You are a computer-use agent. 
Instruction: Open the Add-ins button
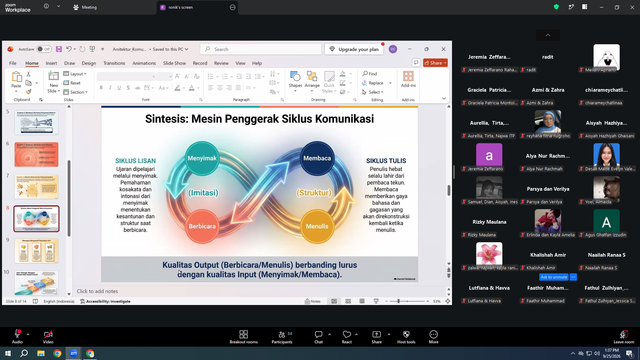coord(408,79)
